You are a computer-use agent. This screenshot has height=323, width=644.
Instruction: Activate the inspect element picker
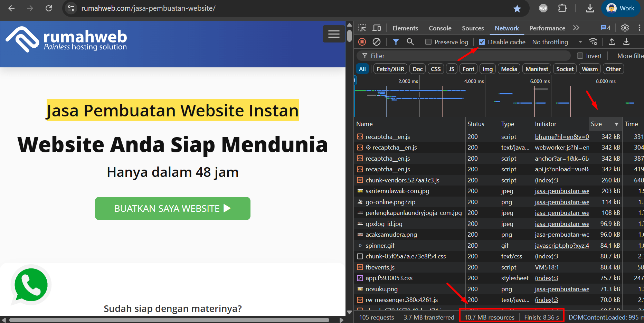click(x=362, y=28)
